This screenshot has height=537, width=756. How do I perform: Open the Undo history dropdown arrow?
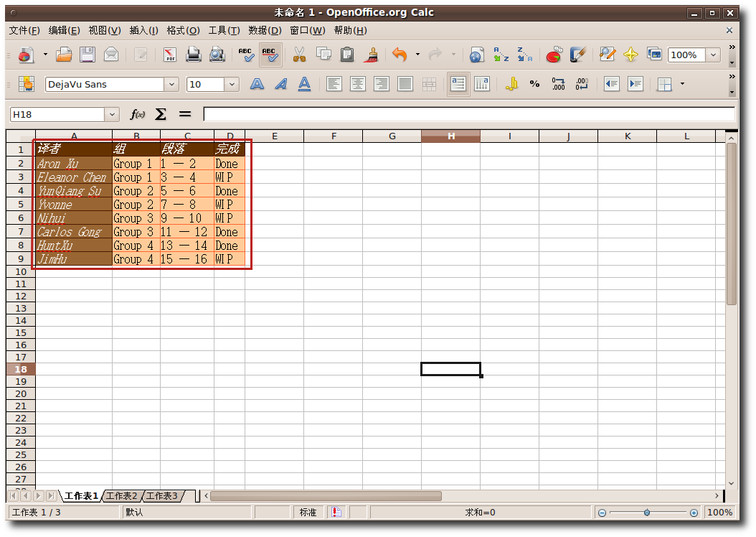click(417, 55)
